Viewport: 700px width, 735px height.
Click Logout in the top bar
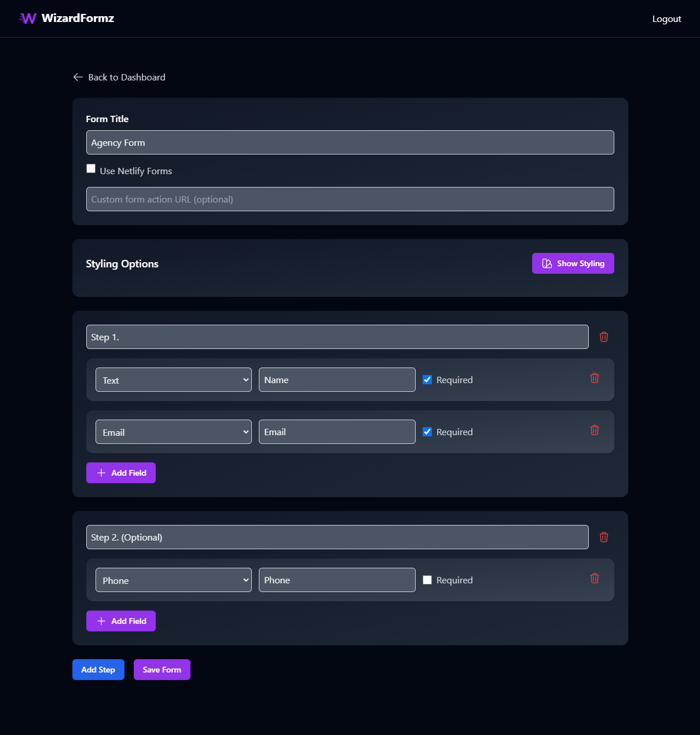tap(666, 19)
